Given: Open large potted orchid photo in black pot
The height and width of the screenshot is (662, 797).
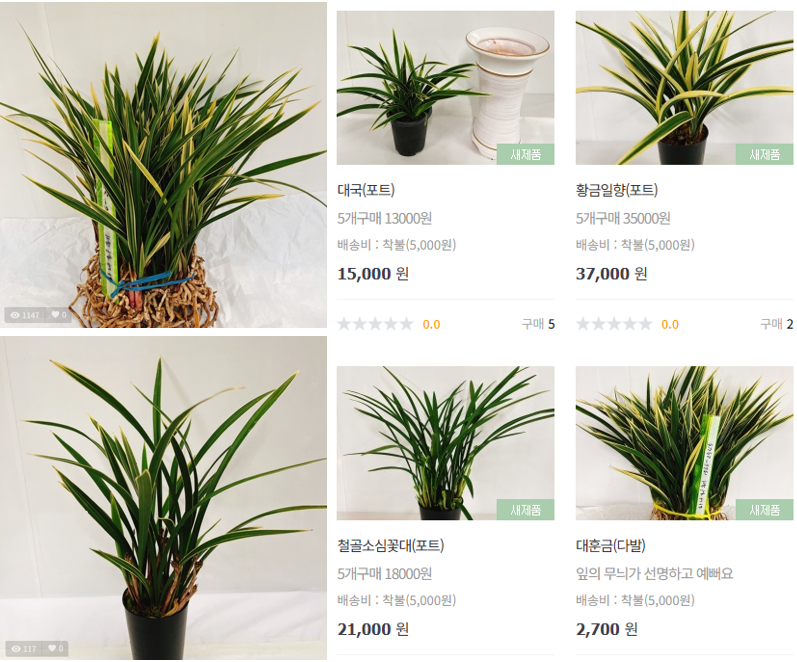Looking at the screenshot, I should pos(163,498).
